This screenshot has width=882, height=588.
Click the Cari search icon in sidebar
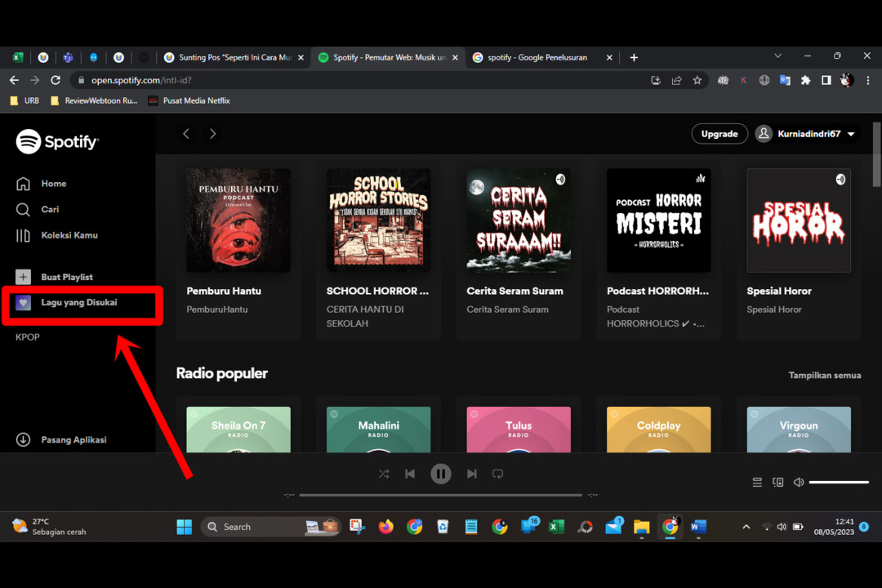click(x=24, y=210)
